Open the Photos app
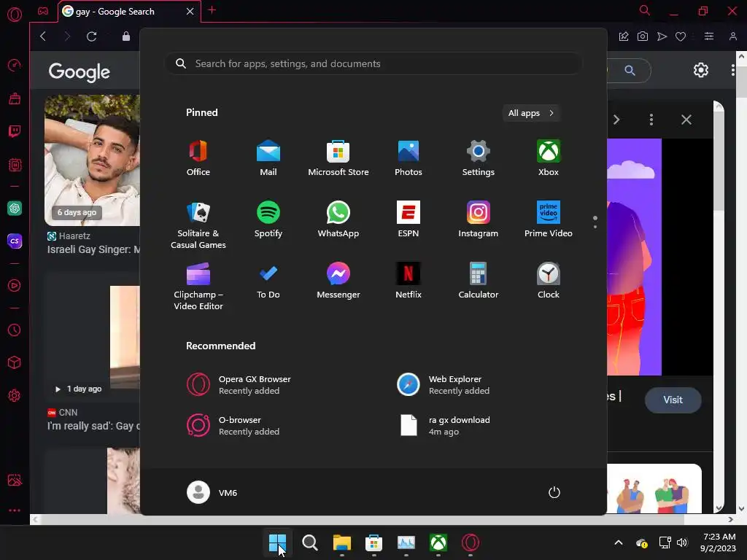 coord(409,158)
